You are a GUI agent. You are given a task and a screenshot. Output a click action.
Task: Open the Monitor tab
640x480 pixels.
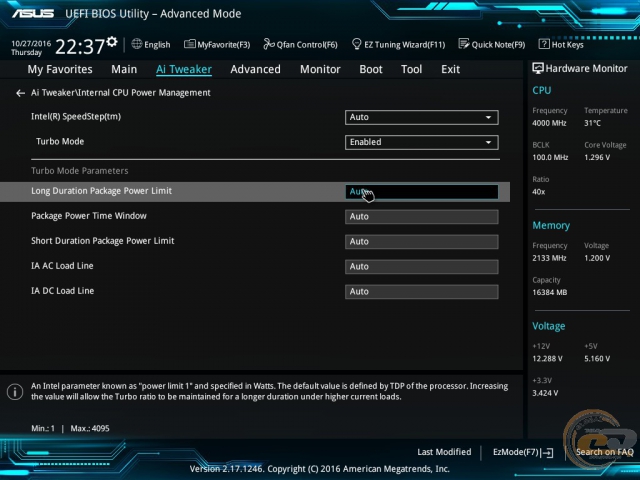pos(320,69)
